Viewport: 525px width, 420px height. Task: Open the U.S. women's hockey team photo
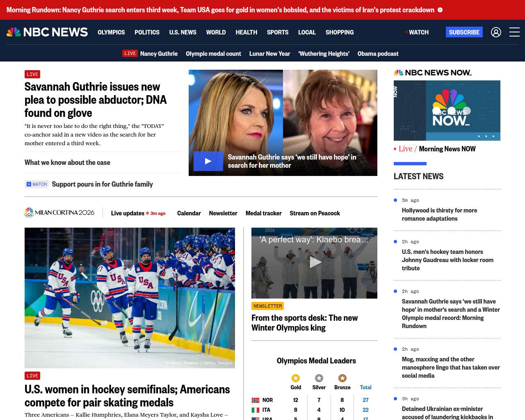pos(130,298)
